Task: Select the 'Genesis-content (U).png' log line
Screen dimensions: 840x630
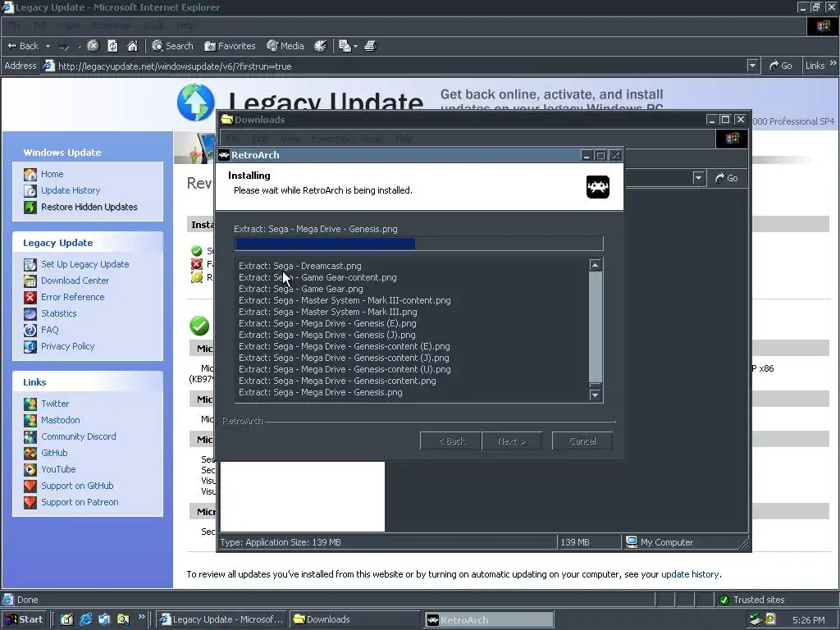Action: pos(345,370)
